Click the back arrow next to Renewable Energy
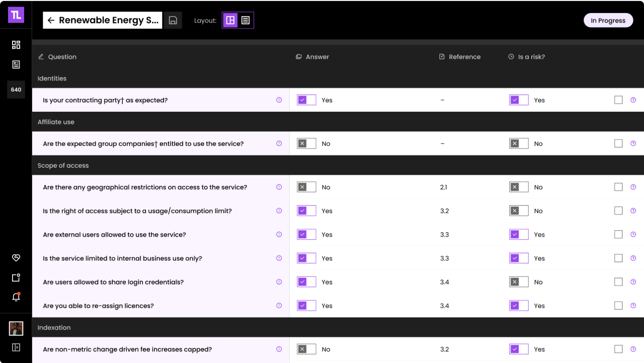This screenshot has height=363, width=644. click(x=51, y=20)
